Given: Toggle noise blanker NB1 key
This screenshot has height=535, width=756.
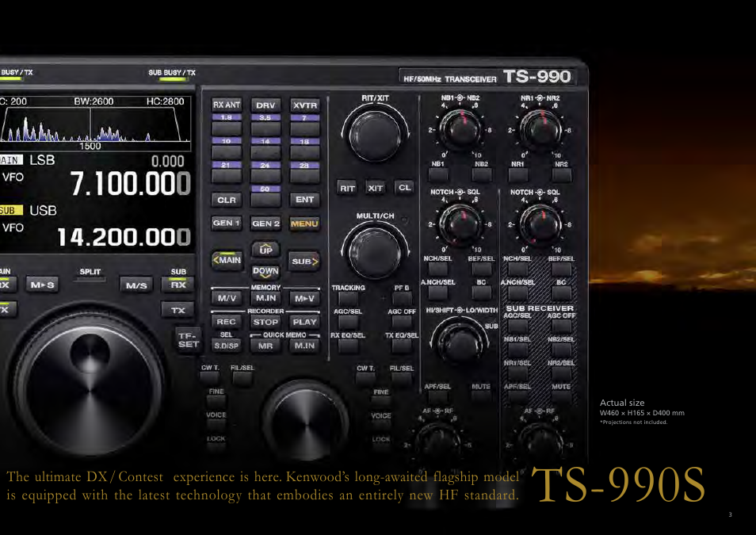Looking at the screenshot, I should click(x=438, y=174).
